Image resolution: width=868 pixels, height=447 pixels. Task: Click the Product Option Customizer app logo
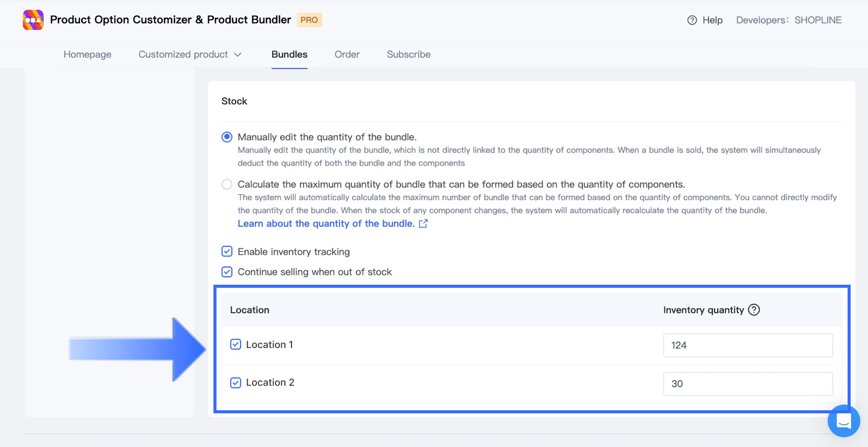click(33, 20)
